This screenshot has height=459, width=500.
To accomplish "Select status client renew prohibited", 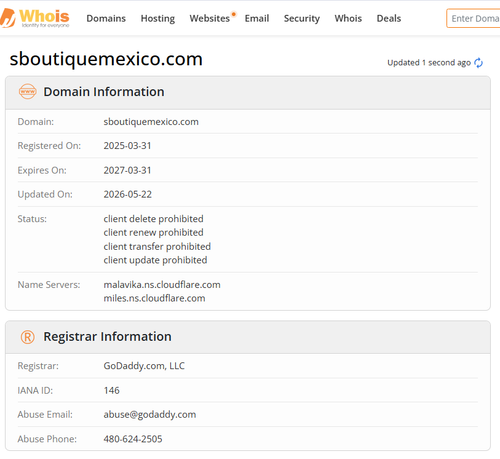I will click(153, 232).
